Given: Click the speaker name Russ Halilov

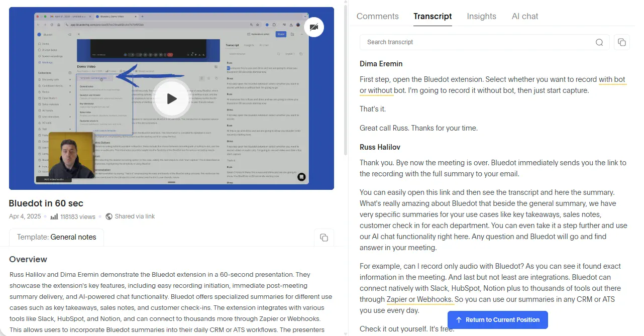Looking at the screenshot, I should coord(380,147).
